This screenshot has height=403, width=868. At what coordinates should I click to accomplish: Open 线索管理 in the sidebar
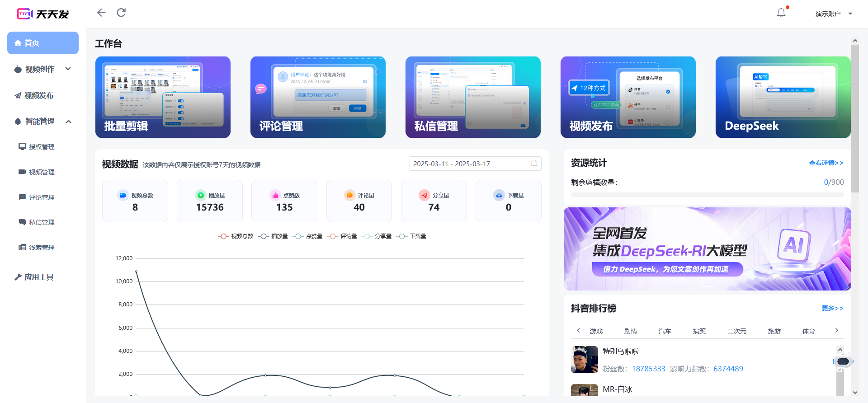[42, 248]
